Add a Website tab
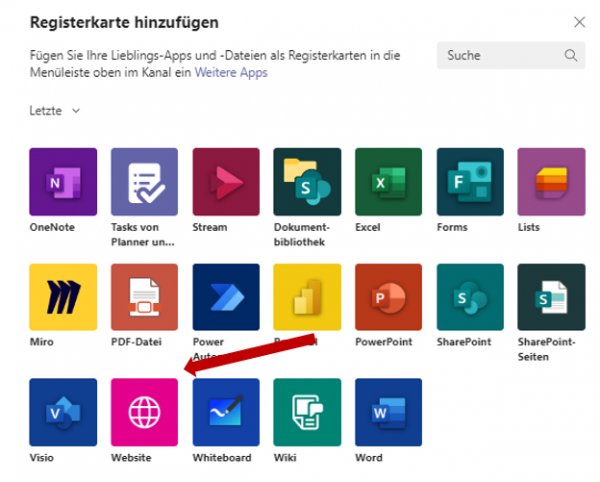Image resolution: width=600 pixels, height=482 pixels. click(144, 412)
